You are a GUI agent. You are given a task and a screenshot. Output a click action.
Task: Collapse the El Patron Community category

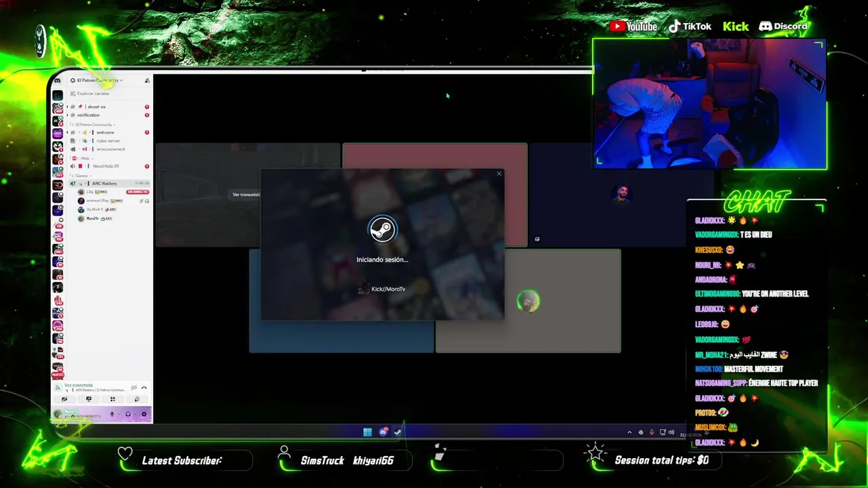tap(94, 125)
